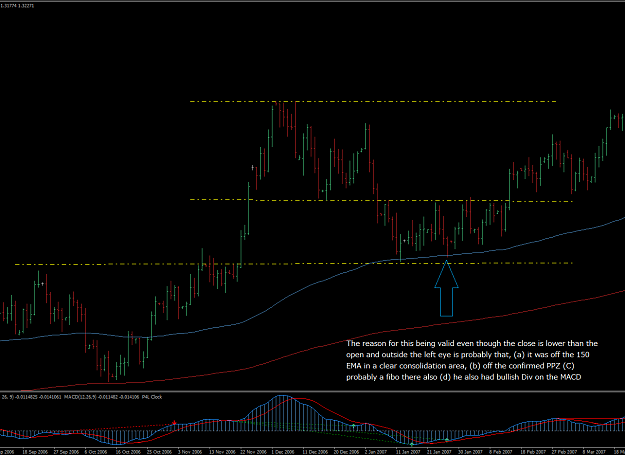
Task: Click the '3 Nov 2006' date label
Action: 190,452
